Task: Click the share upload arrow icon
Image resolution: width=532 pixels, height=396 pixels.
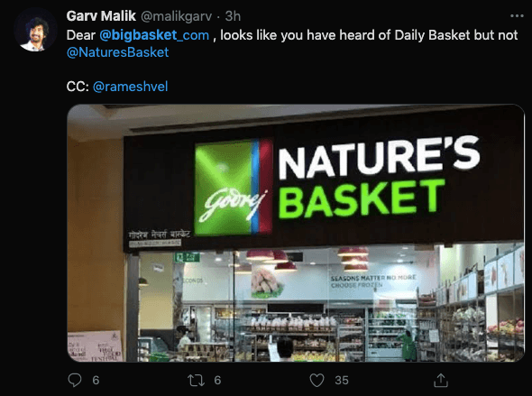Action: [x=440, y=380]
